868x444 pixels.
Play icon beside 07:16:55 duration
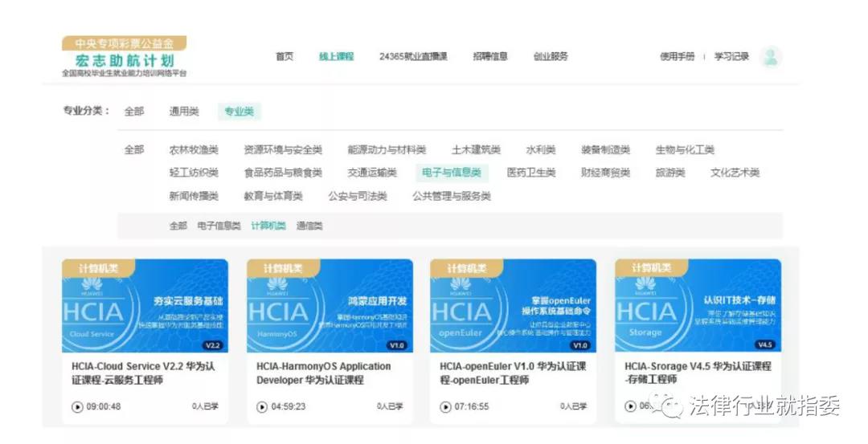click(445, 407)
